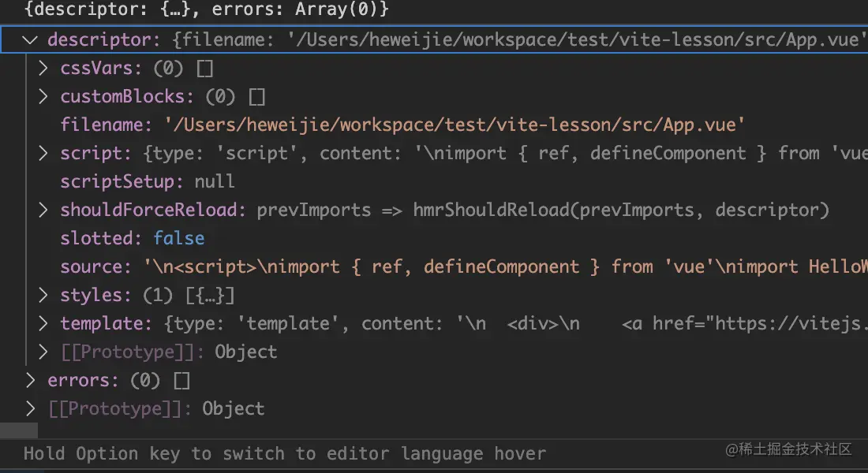868x473 pixels.
Task: Click the shouldForceReload property name
Action: click(x=148, y=210)
